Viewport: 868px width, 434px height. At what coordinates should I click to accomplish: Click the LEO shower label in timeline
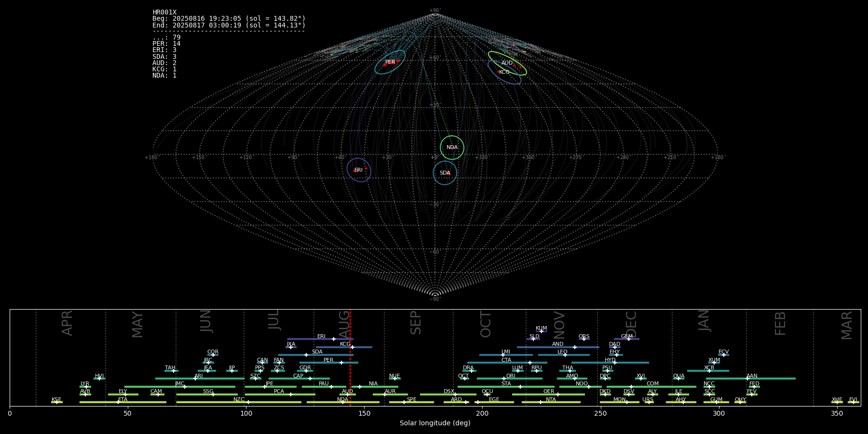pyautogui.click(x=562, y=352)
